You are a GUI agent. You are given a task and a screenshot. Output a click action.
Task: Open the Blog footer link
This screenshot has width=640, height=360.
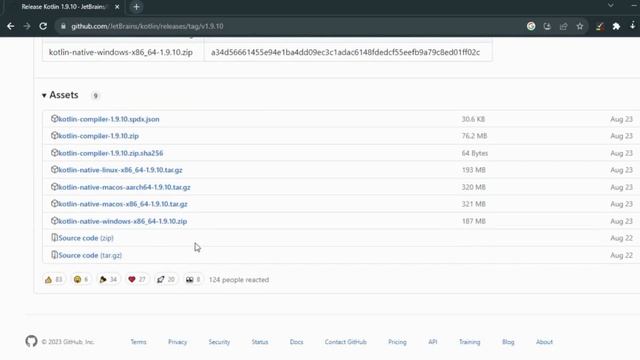pyautogui.click(x=508, y=342)
